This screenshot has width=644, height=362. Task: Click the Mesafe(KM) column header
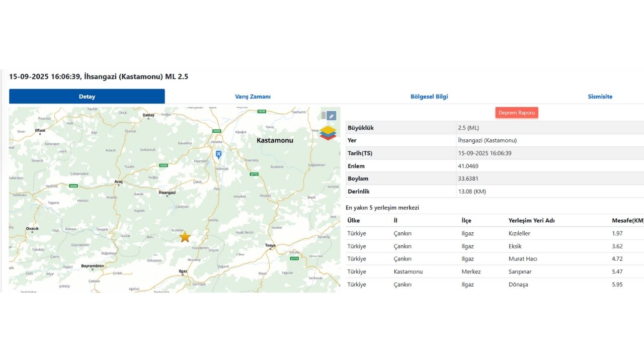[628, 221]
